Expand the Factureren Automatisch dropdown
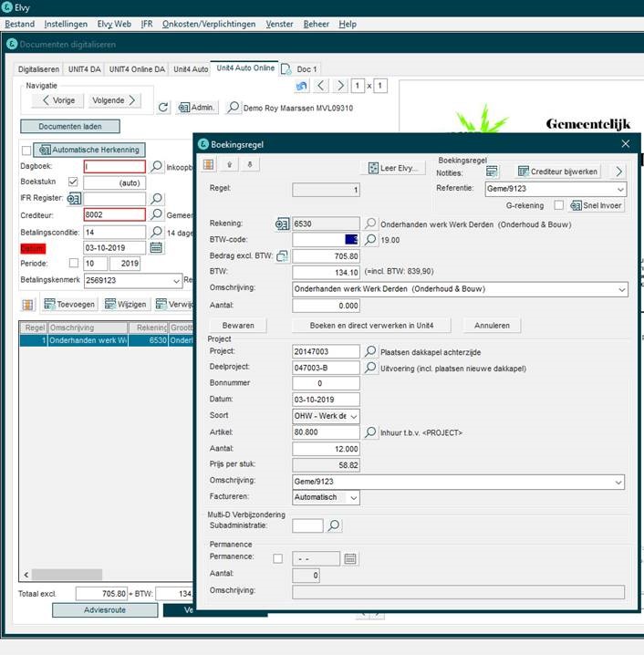The width and height of the screenshot is (644, 655). 354,497
